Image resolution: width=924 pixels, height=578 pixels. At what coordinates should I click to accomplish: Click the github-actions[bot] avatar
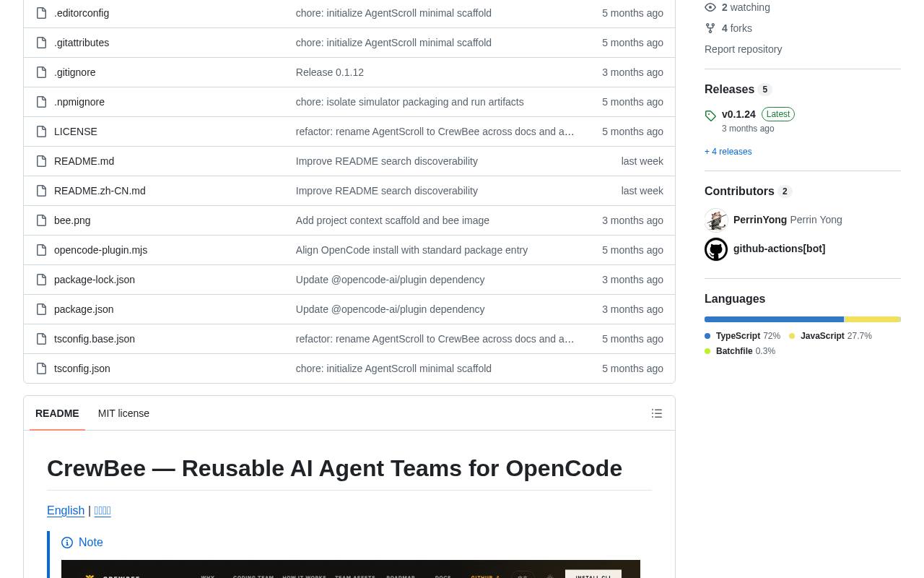click(x=716, y=249)
